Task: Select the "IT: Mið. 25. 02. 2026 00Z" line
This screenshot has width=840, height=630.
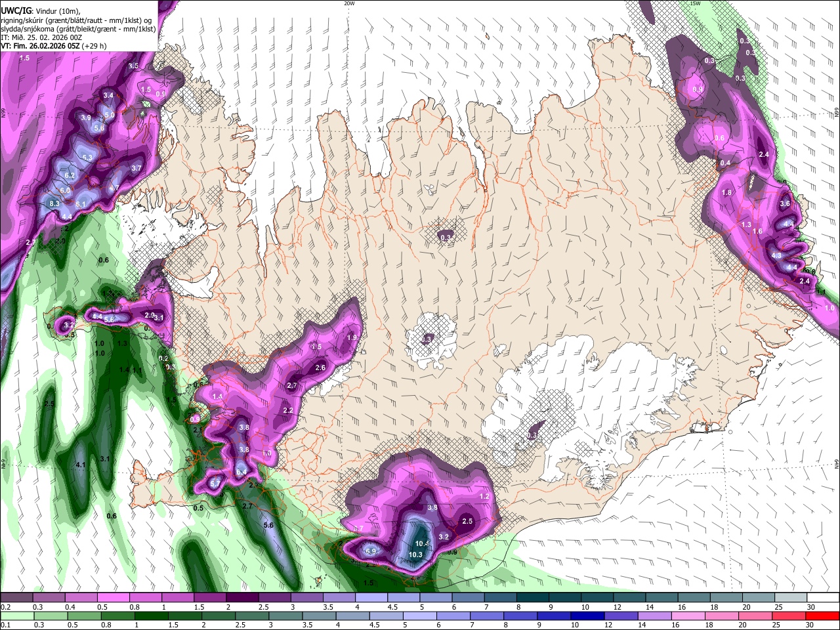Action: point(41,37)
